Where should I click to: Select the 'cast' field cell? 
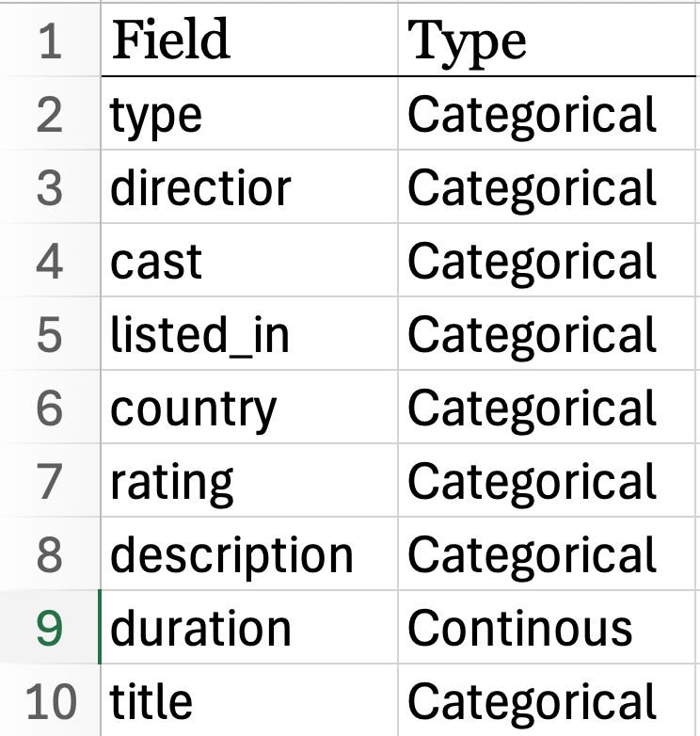point(248,262)
